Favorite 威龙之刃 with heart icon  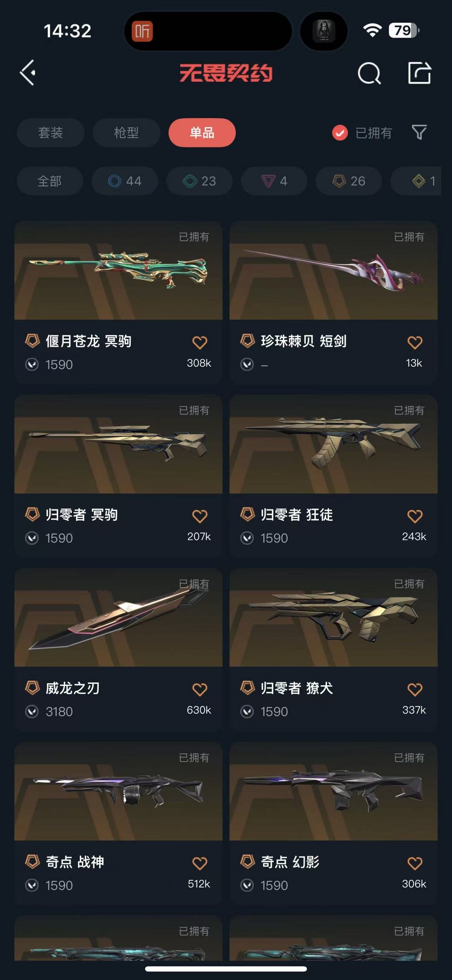coord(200,689)
